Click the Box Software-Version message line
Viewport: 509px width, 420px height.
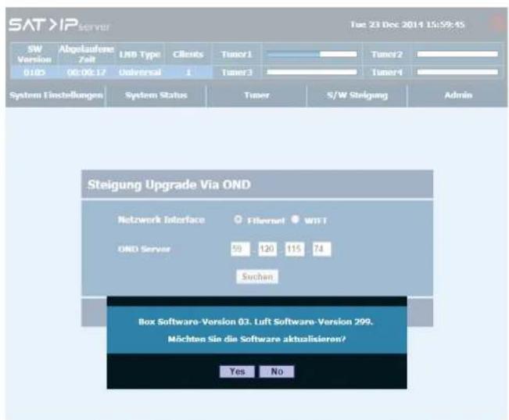click(256, 322)
